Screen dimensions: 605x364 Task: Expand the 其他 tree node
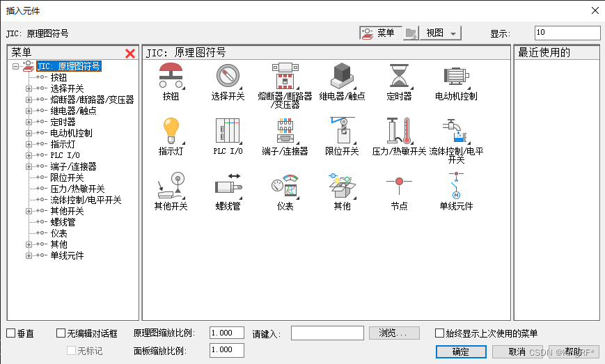point(29,244)
